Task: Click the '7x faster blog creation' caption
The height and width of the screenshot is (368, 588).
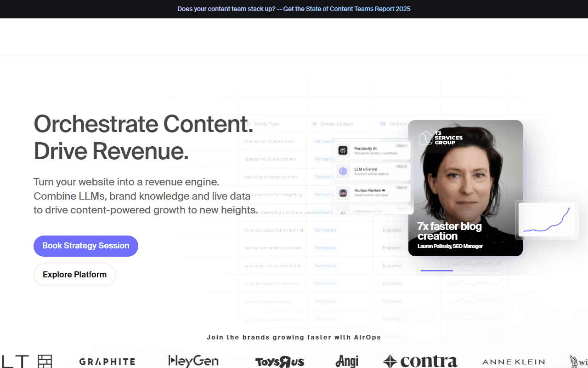Action: (449, 231)
